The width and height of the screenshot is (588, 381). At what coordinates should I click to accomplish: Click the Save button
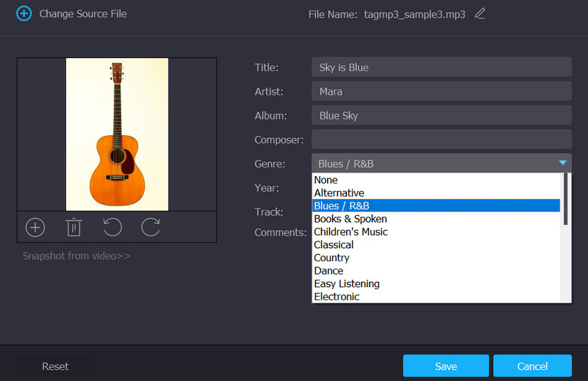445,366
